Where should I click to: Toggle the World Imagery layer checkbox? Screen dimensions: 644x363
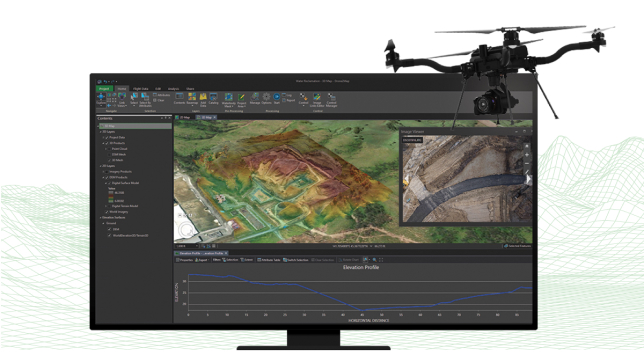click(x=107, y=212)
